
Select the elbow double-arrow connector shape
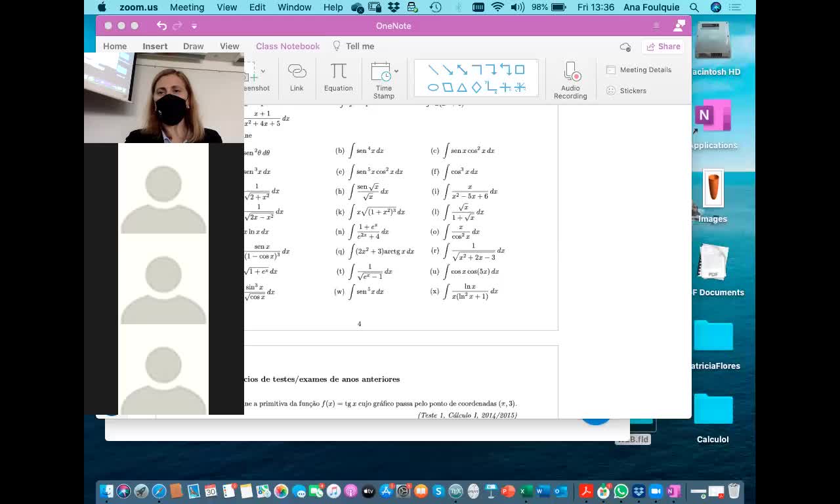click(505, 70)
